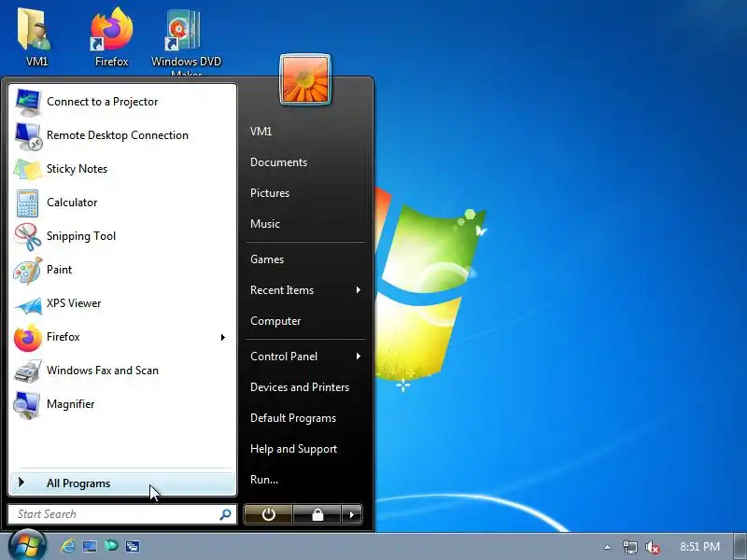Expand the Firefox jump list arrow
747x560 pixels.
tap(223, 337)
